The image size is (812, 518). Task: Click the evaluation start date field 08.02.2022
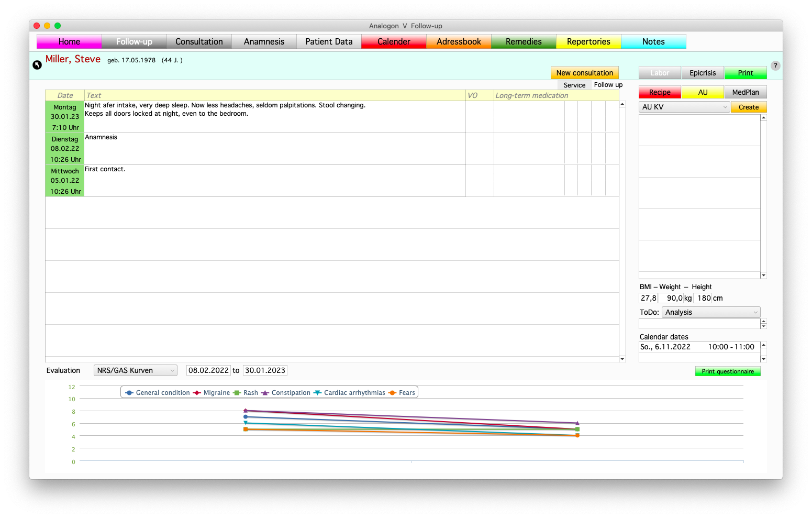(x=208, y=370)
